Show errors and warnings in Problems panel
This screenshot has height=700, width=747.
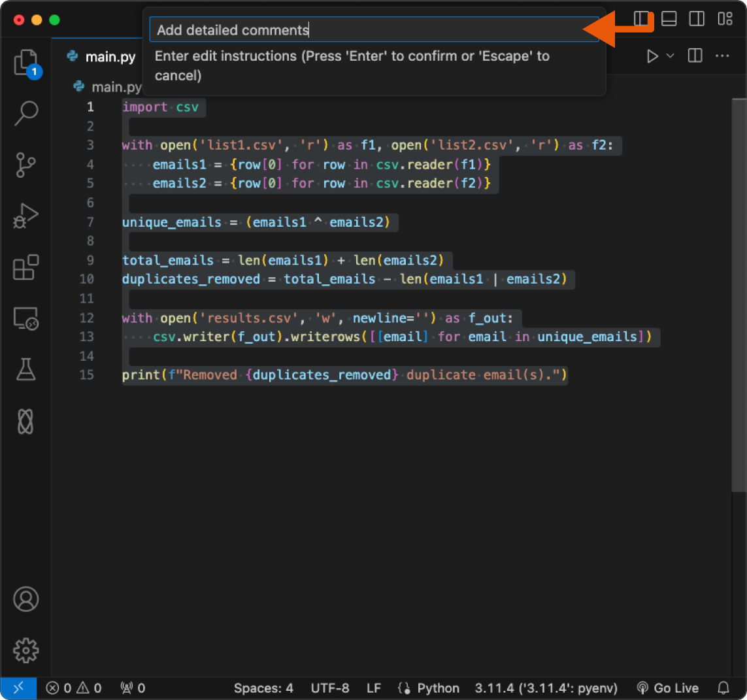[x=73, y=688]
